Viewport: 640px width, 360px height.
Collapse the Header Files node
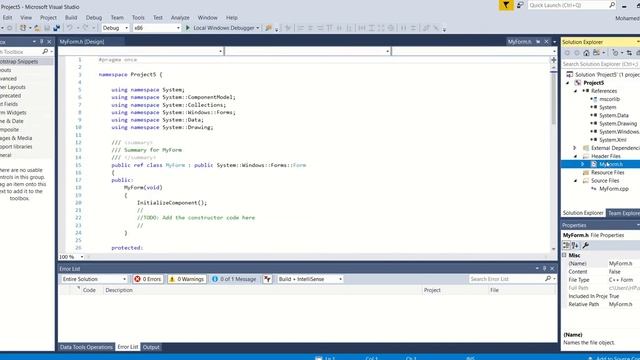[576, 156]
